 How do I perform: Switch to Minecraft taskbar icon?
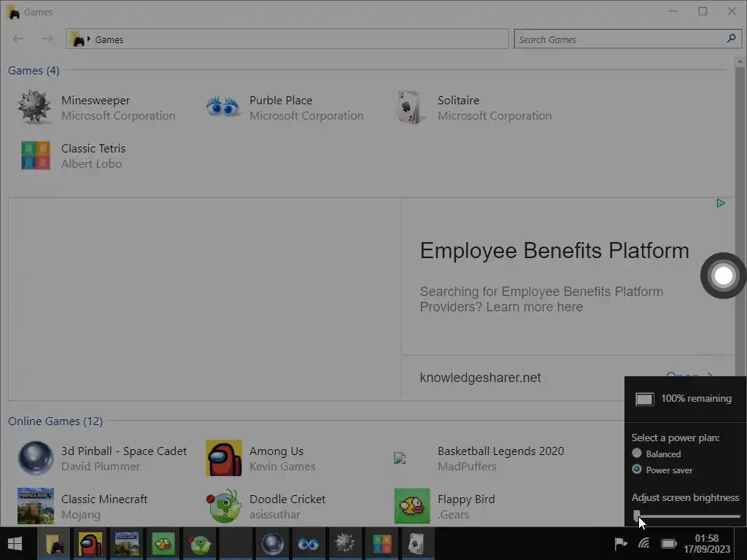[127, 543]
